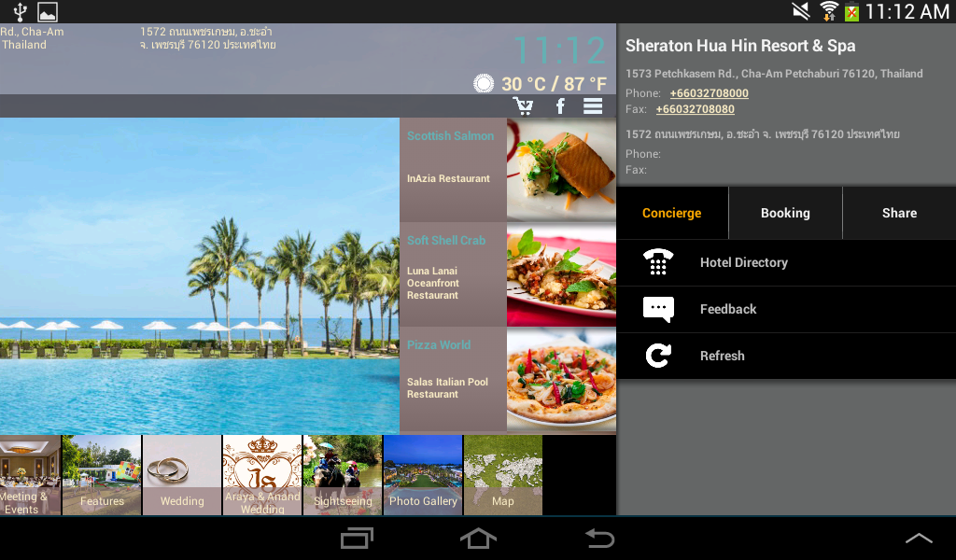This screenshot has height=560, width=956.
Task: Tap Luna Lanai Oceanfront Restaurant label
Action: pos(433,283)
